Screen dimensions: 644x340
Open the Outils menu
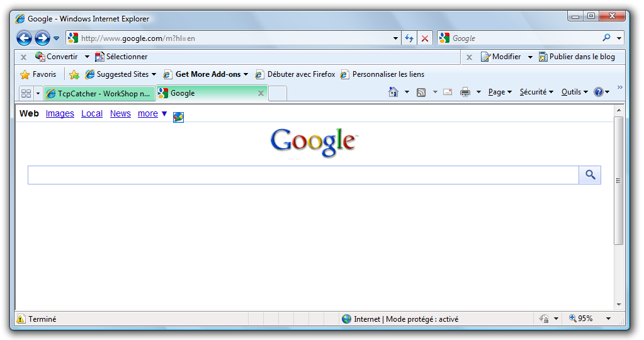[x=574, y=92]
